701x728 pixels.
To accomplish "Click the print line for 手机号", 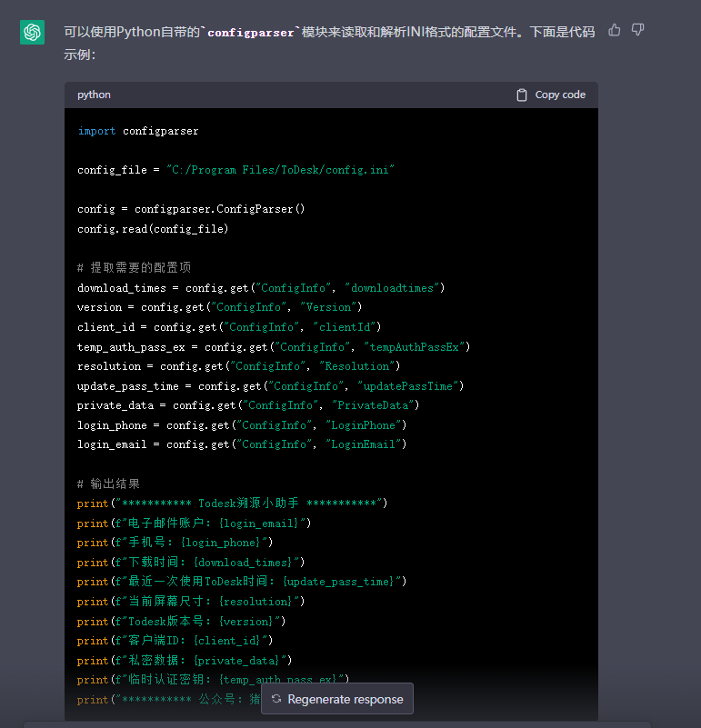I will pos(175,543).
